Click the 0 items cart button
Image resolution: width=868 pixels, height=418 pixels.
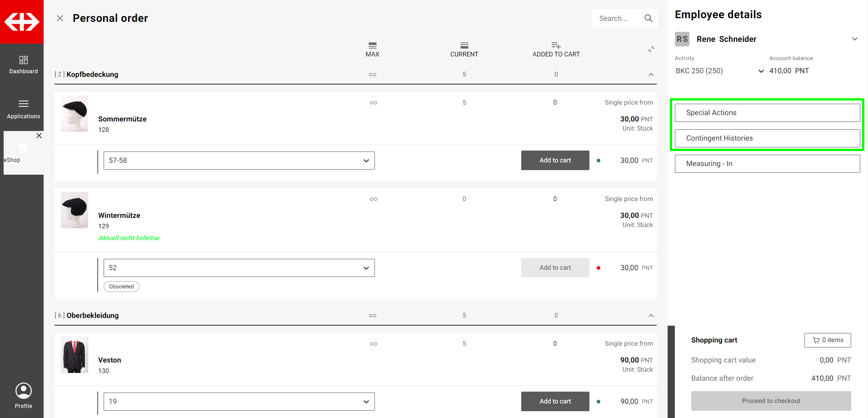827,340
